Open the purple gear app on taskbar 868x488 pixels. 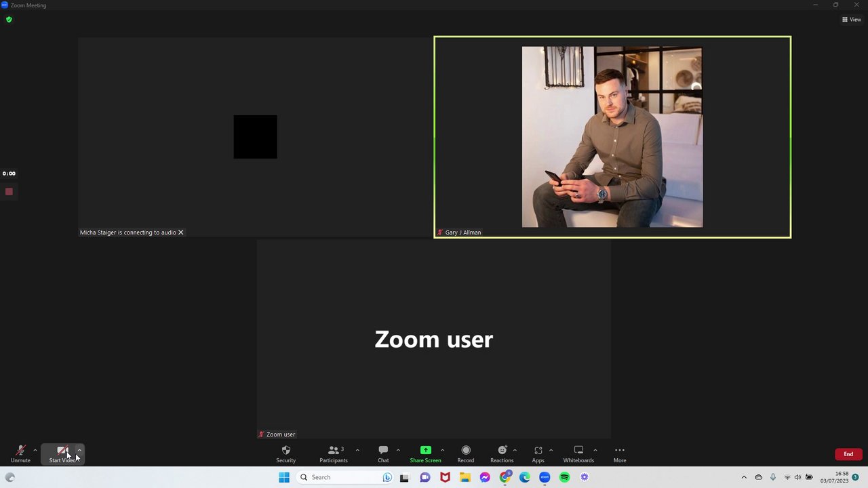click(585, 477)
